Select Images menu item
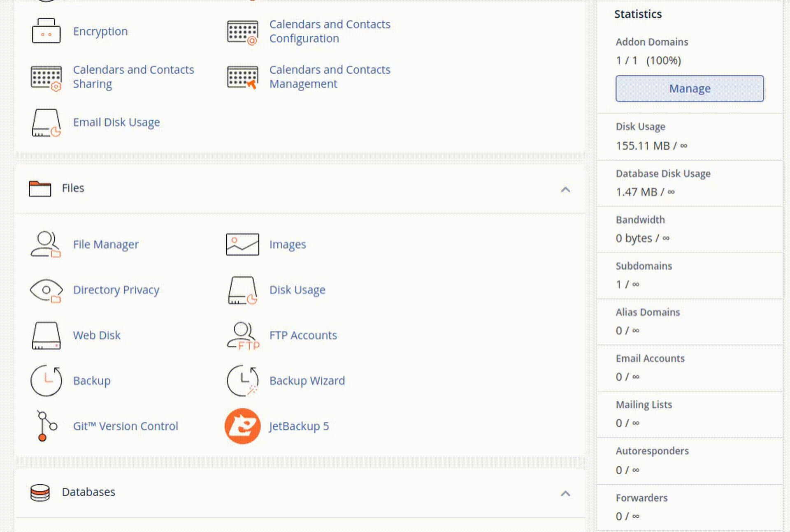Image resolution: width=790 pixels, height=532 pixels. [287, 243]
